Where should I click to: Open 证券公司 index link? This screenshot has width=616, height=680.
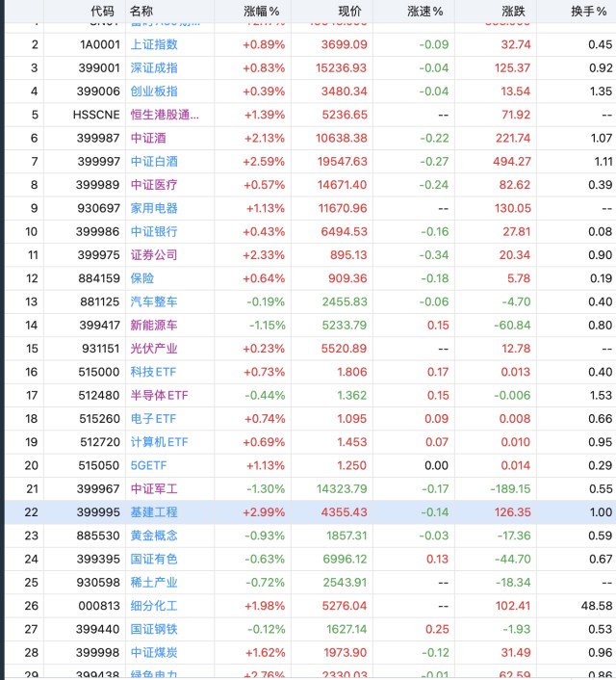154,255
